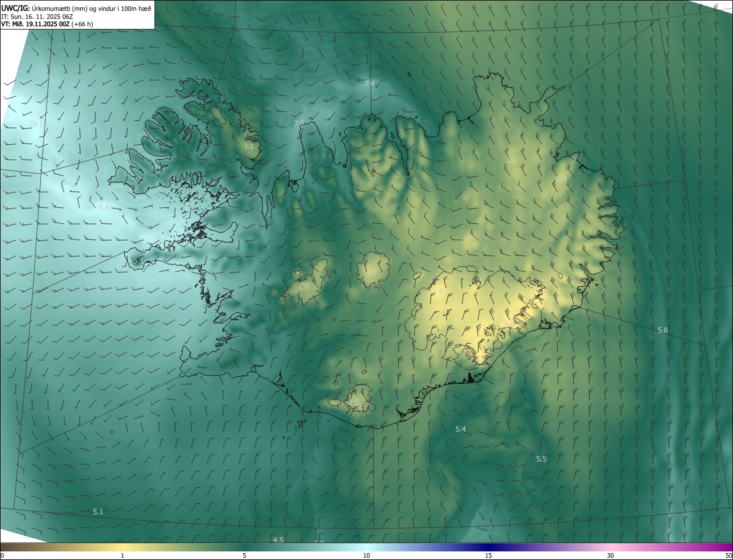
Task: Click the 1.0 value label on Vatnajökull glacier
Action: click(438, 291)
